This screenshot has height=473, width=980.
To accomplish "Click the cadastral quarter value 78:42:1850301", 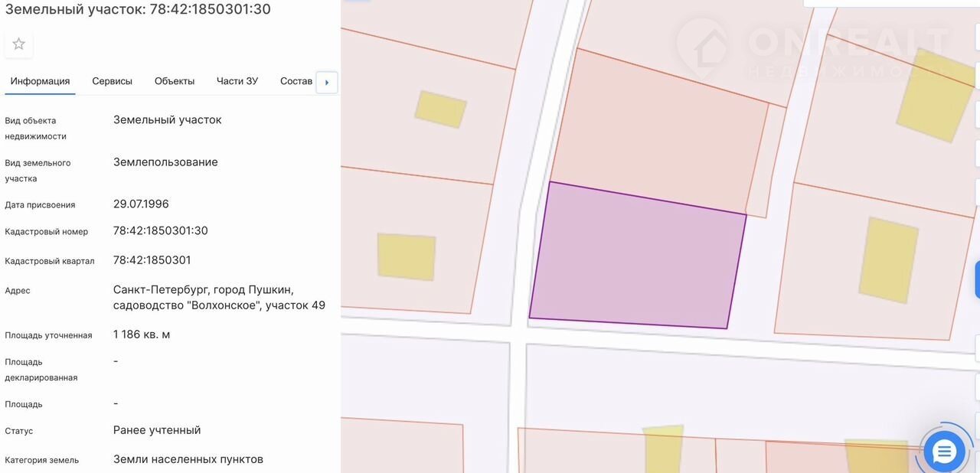I will 152,260.
